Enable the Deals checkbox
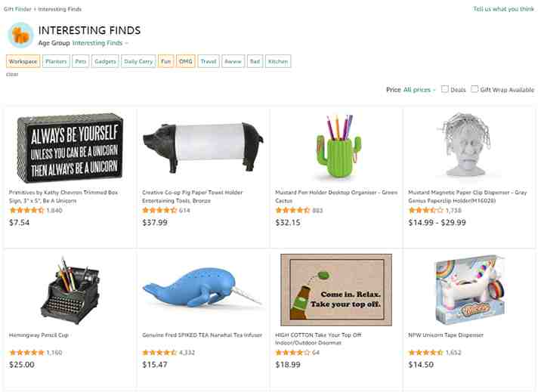 445,89
